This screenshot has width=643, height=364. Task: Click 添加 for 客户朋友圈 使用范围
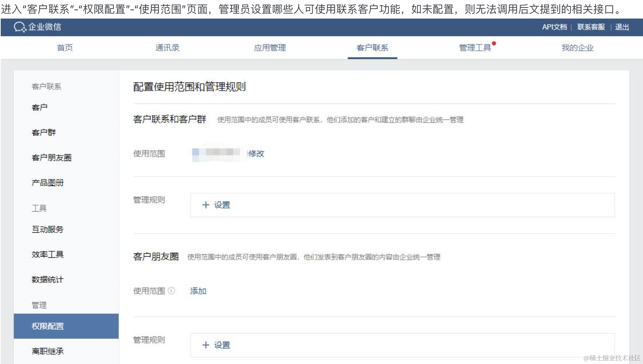point(198,291)
